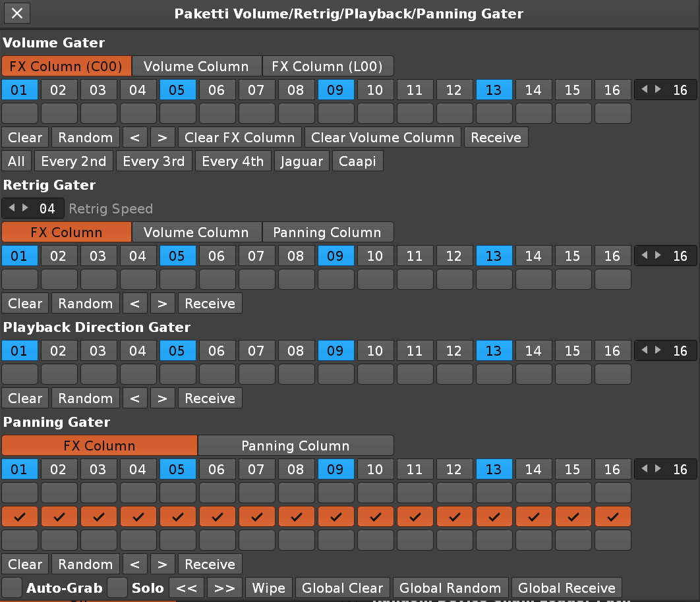700x602 pixels.
Task: Shift Panning Gater pattern left with < button
Action: [134, 564]
